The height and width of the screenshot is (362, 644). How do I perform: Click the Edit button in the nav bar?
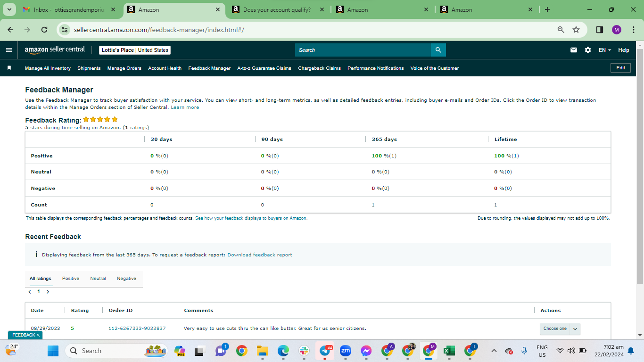point(621,68)
